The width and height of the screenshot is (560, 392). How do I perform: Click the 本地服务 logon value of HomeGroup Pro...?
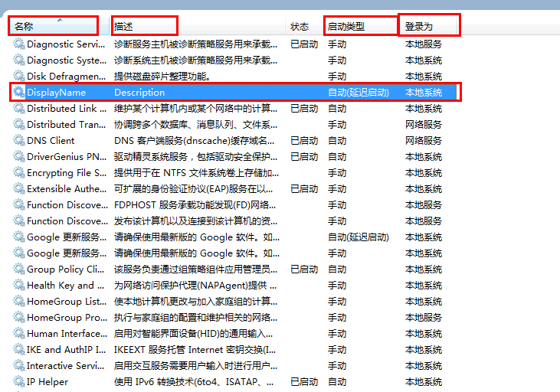tap(424, 318)
